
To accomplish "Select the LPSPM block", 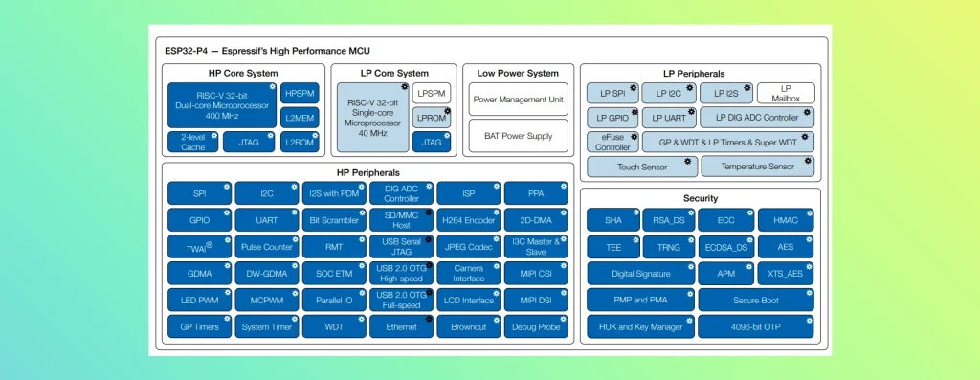I will coord(432,93).
